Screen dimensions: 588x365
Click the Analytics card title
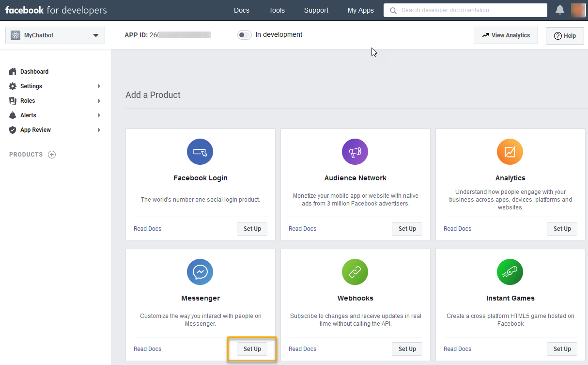tap(511, 178)
